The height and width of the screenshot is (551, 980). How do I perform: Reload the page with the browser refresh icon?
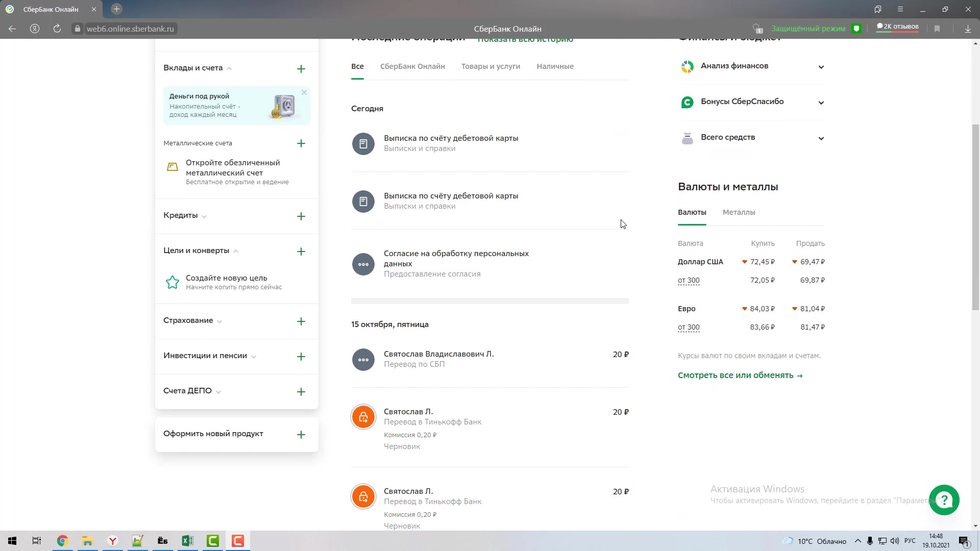click(x=57, y=29)
